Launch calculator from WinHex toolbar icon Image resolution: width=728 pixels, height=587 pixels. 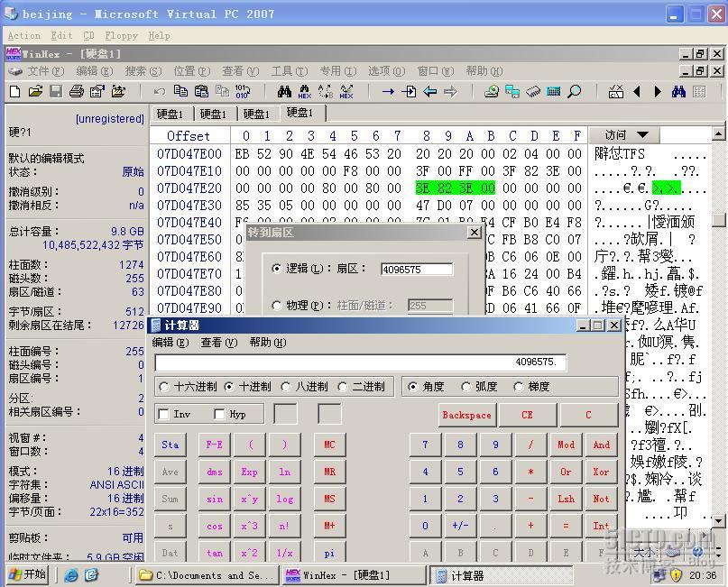click(x=553, y=91)
